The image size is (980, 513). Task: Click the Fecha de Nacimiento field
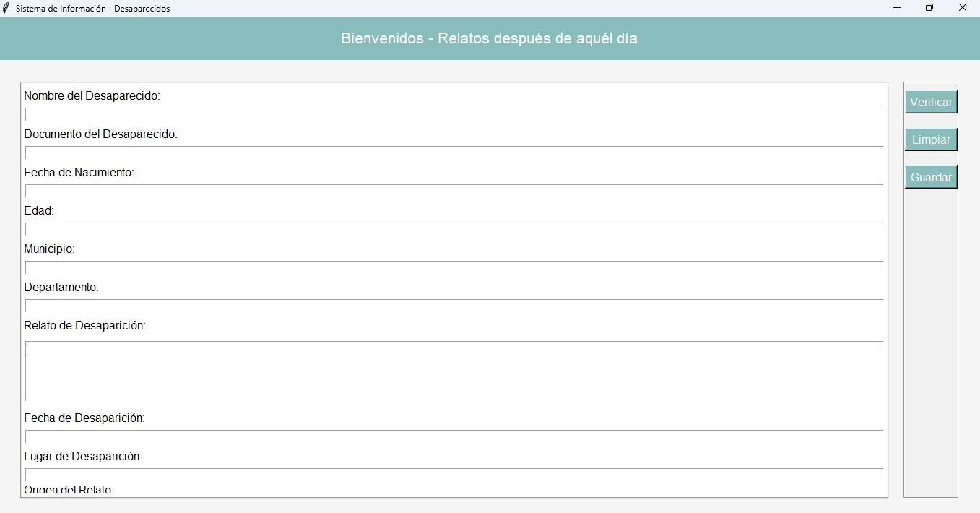click(454, 191)
